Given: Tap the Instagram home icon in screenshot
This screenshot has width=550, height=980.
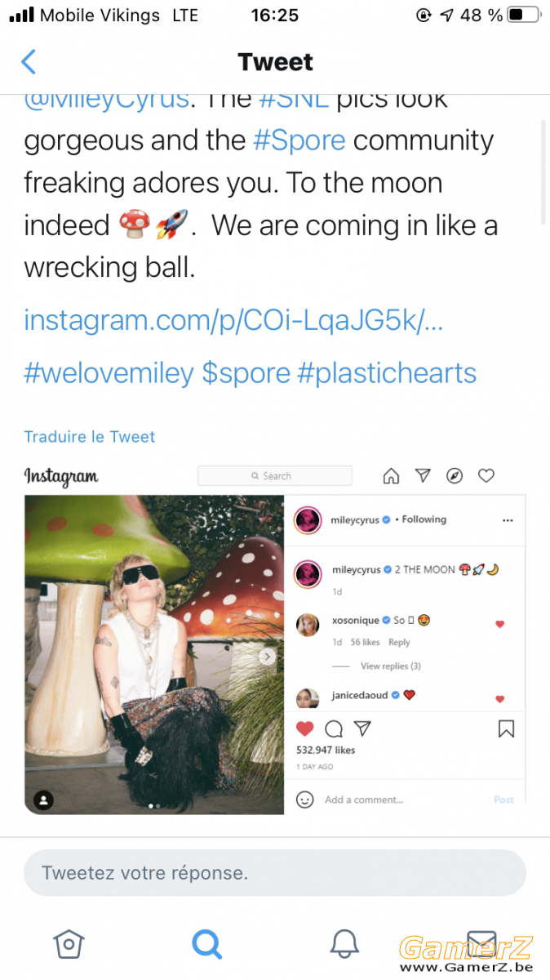Looking at the screenshot, I should click(391, 476).
